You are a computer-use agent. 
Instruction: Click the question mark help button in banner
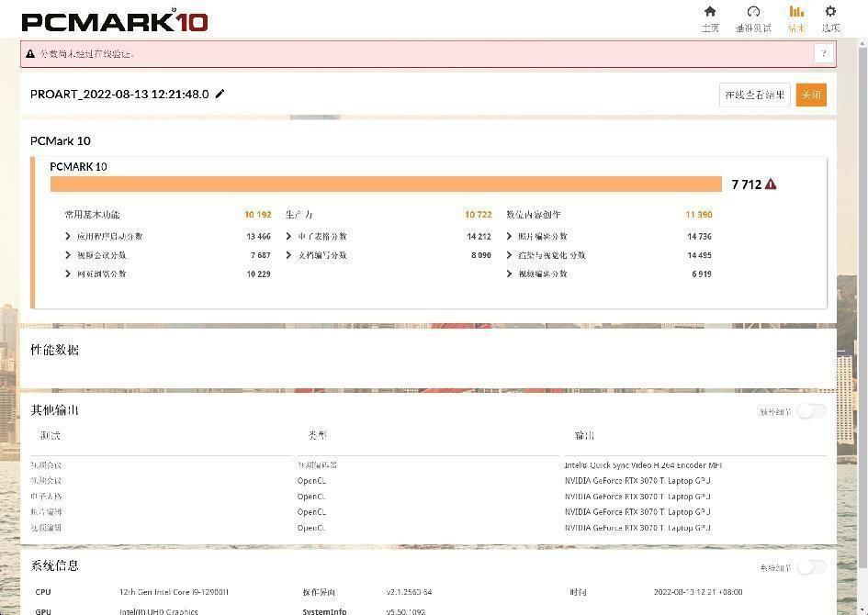(824, 53)
